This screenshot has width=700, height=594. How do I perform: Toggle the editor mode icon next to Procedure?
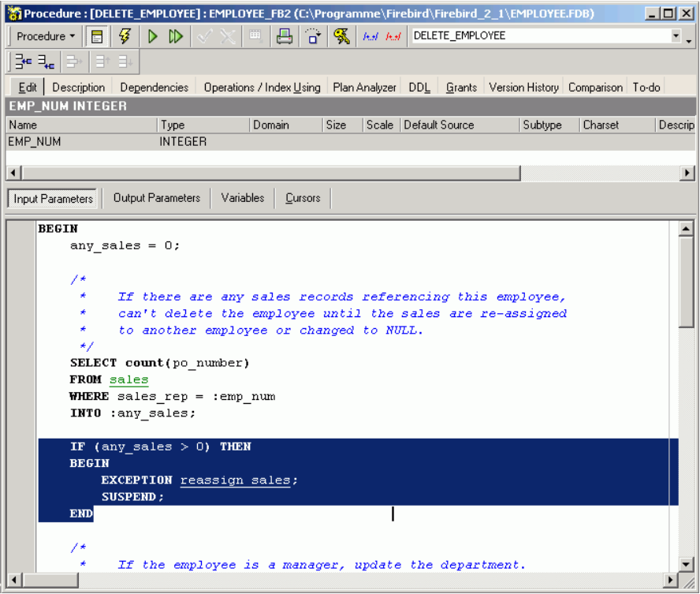[97, 36]
